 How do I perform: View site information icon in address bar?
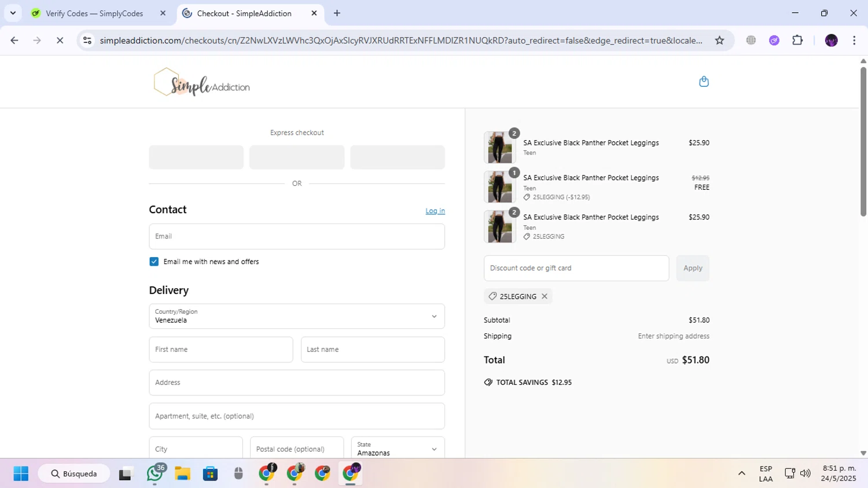point(87,41)
